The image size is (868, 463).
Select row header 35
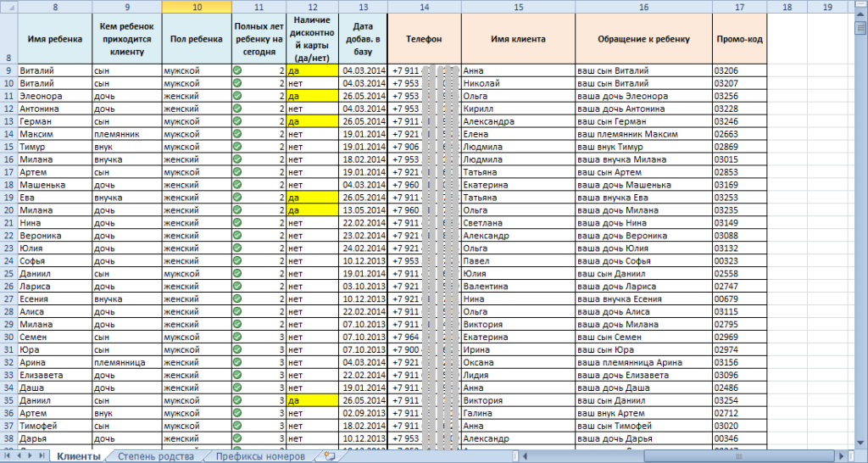[8, 400]
